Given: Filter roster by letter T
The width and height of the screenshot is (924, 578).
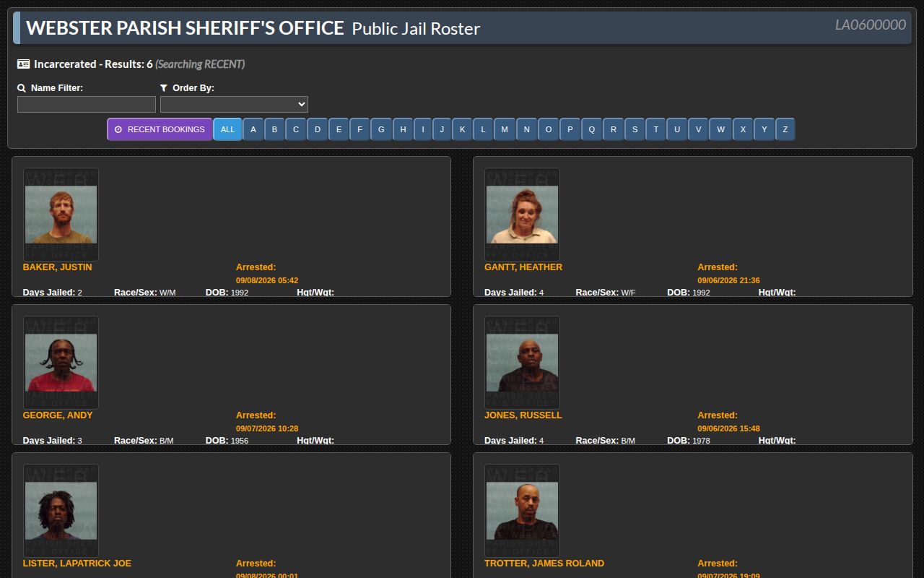Looking at the screenshot, I should (656, 129).
